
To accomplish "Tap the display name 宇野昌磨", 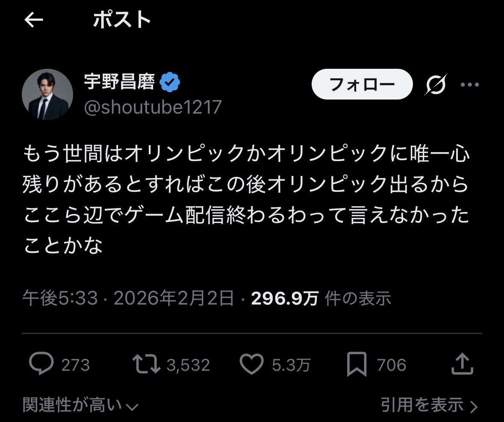I will (x=119, y=82).
